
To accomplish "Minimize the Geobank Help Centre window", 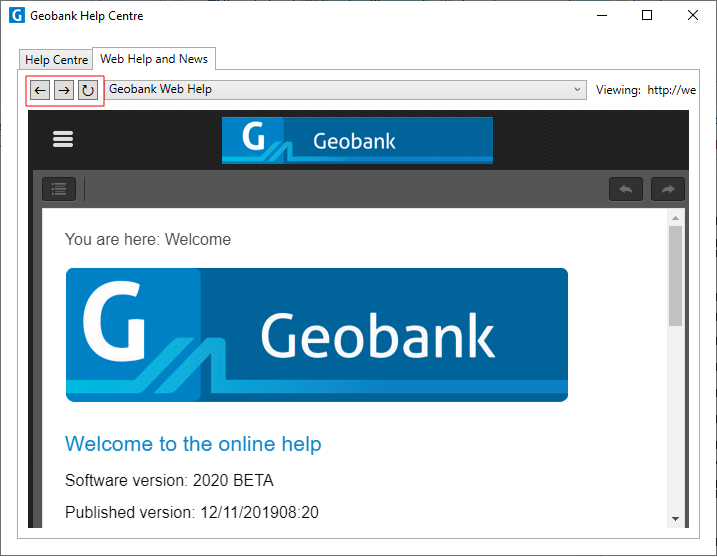I will click(602, 16).
